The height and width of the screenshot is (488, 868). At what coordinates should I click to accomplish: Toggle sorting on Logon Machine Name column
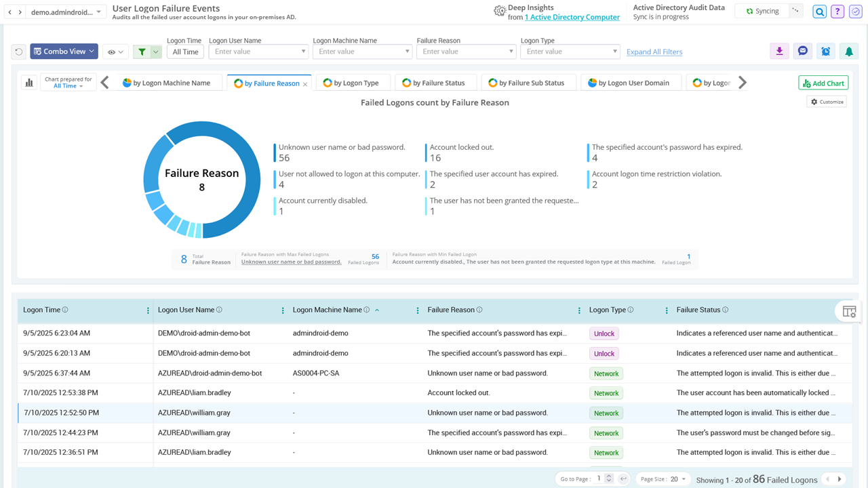pos(377,310)
